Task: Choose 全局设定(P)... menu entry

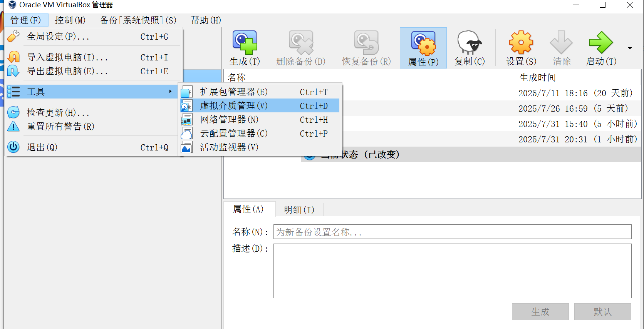Action: coord(93,36)
